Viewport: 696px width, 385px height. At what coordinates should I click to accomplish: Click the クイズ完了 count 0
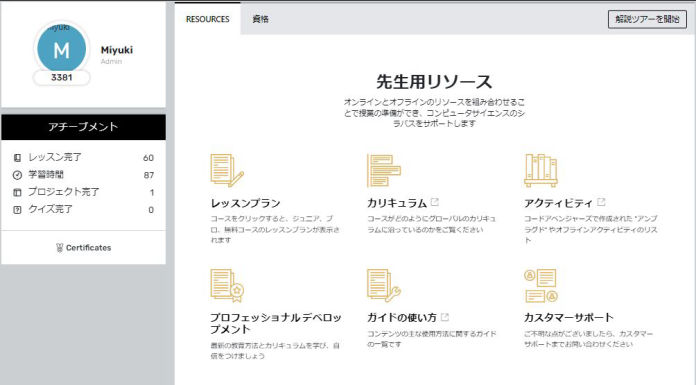click(151, 210)
